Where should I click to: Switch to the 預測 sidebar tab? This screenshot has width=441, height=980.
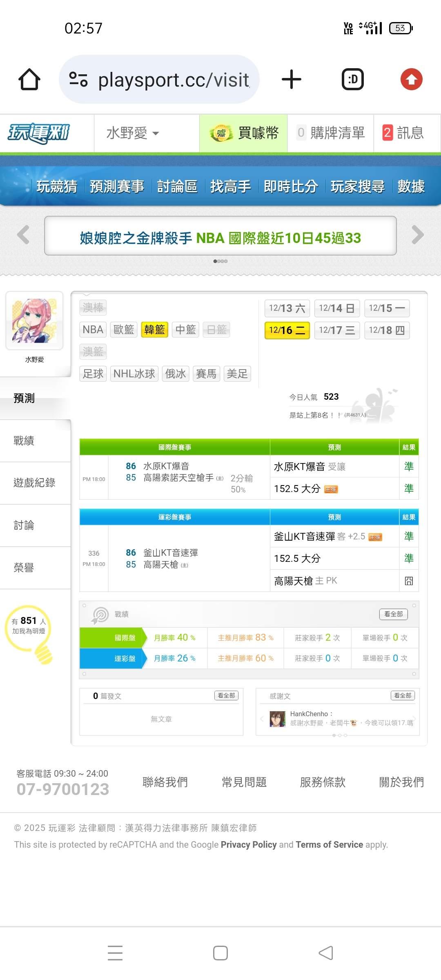(x=35, y=398)
